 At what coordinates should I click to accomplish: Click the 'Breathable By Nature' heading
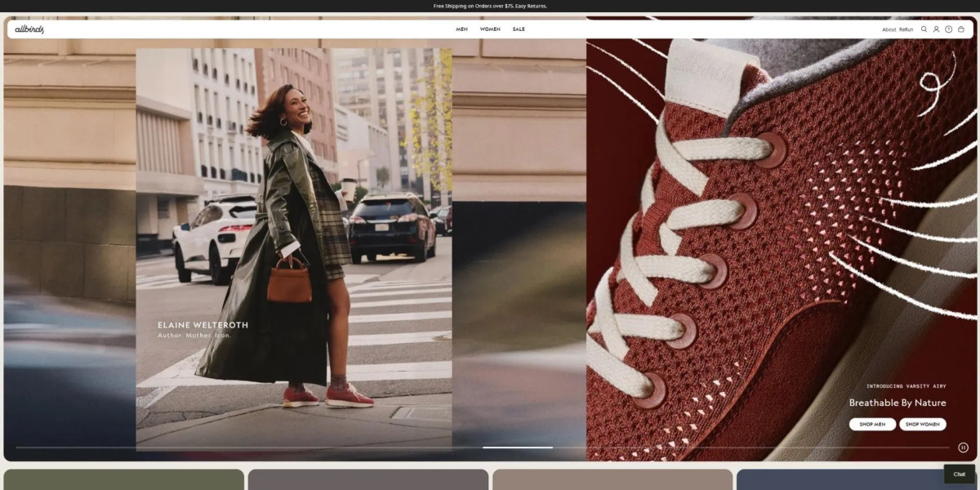pyautogui.click(x=898, y=403)
